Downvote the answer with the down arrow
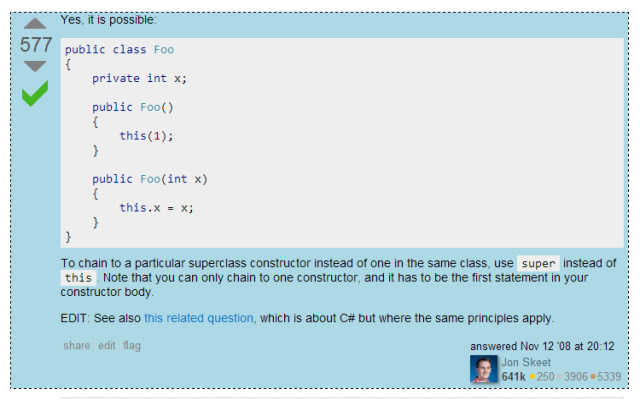This screenshot has height=400, width=640. [35, 66]
